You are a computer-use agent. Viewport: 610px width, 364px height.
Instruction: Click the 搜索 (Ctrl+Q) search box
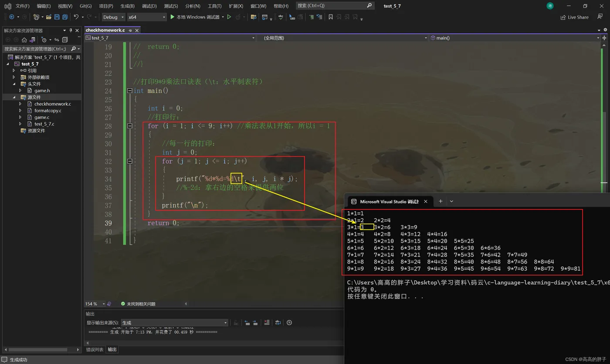point(335,6)
